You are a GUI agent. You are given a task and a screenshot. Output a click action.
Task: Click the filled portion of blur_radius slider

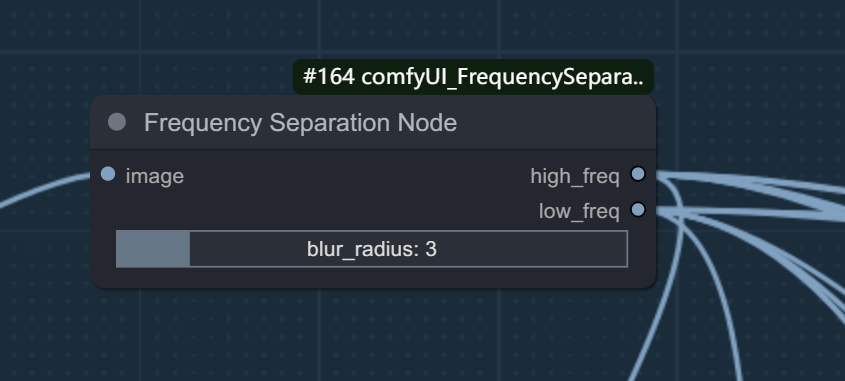tap(153, 249)
